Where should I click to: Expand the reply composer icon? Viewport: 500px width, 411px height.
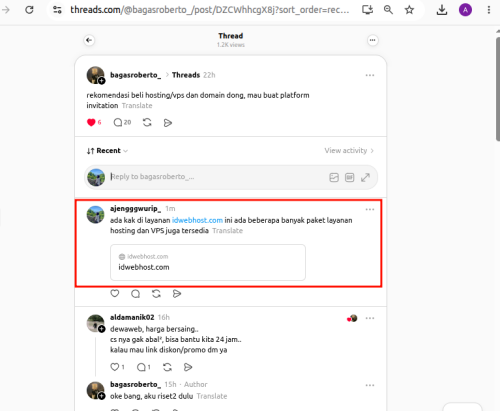coord(365,177)
